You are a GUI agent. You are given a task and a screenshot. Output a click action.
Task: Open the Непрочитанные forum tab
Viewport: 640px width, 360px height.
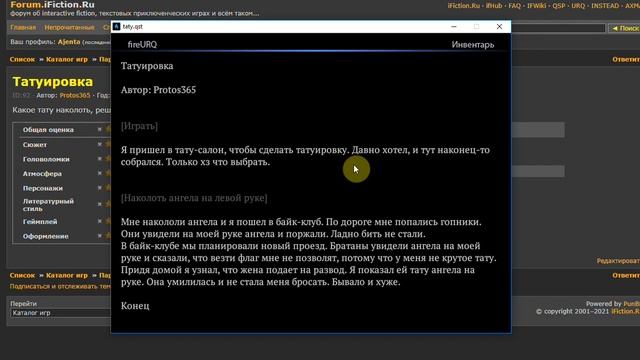pyautogui.click(x=69, y=27)
